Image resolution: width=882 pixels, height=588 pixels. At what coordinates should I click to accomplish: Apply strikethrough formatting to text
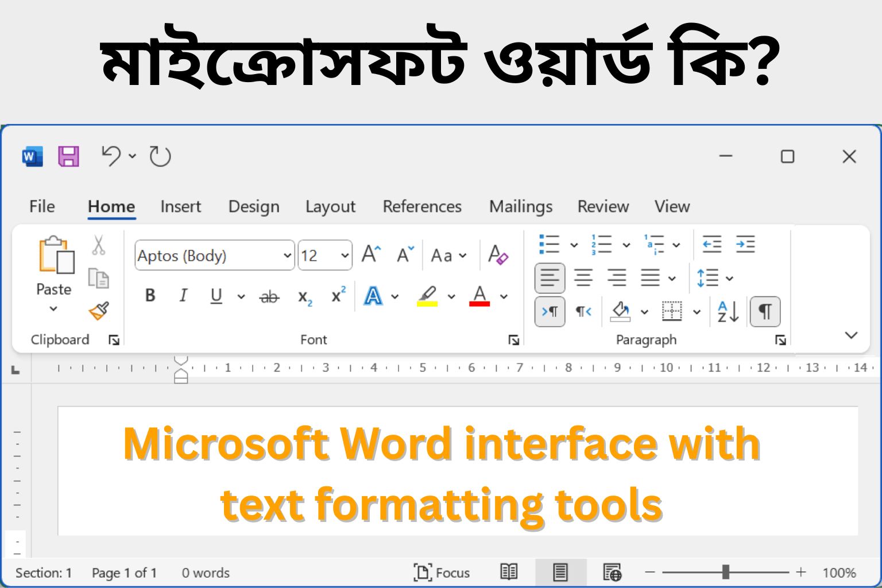pyautogui.click(x=269, y=296)
